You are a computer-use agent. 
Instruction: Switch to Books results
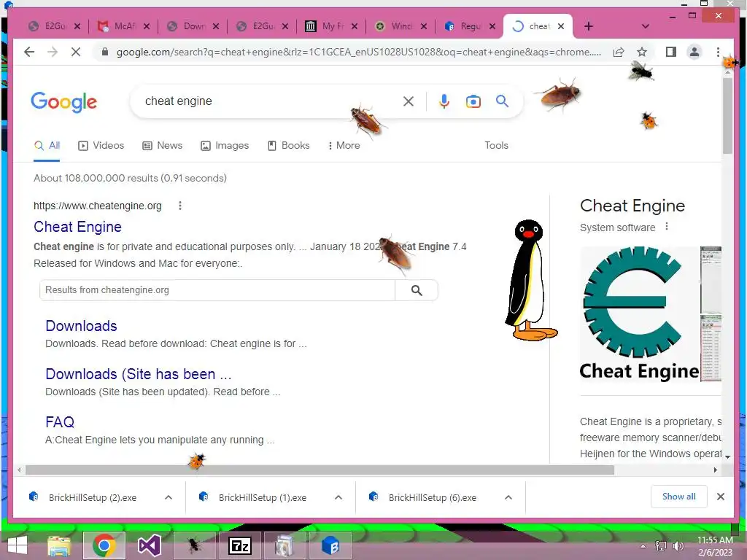[x=289, y=146]
